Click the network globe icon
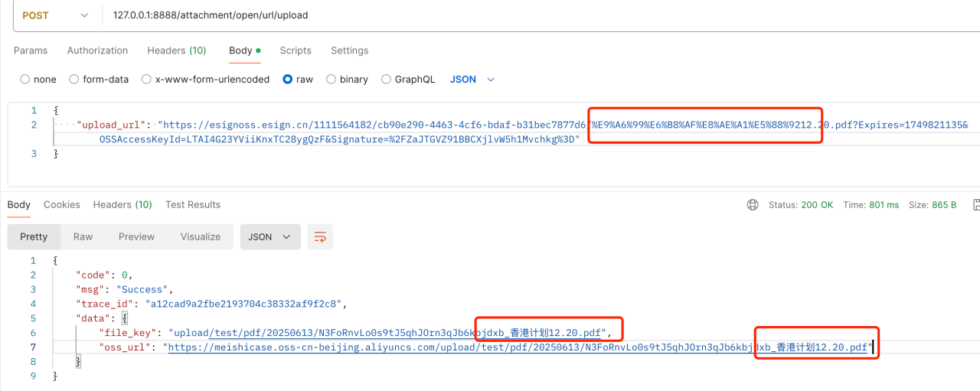 pyautogui.click(x=753, y=205)
